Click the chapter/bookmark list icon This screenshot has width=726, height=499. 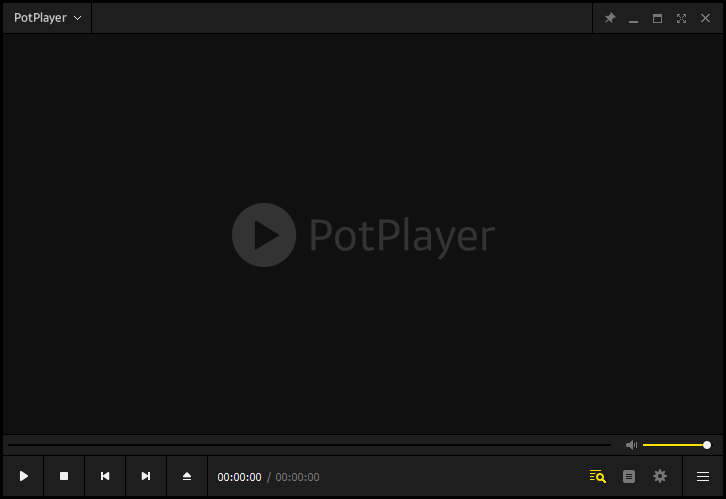click(629, 477)
